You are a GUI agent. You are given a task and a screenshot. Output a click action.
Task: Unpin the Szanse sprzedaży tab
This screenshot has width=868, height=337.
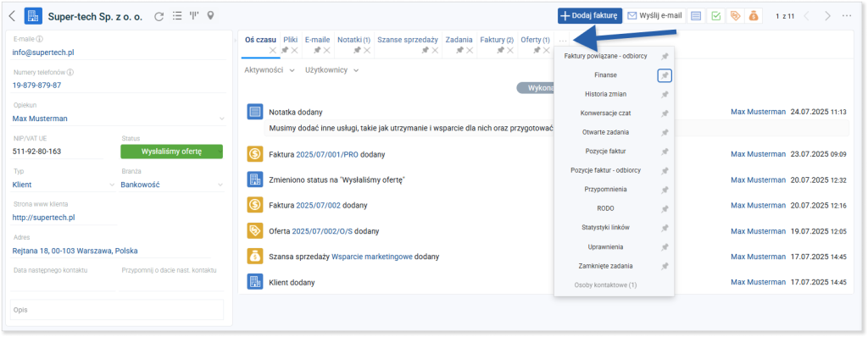coord(426,50)
